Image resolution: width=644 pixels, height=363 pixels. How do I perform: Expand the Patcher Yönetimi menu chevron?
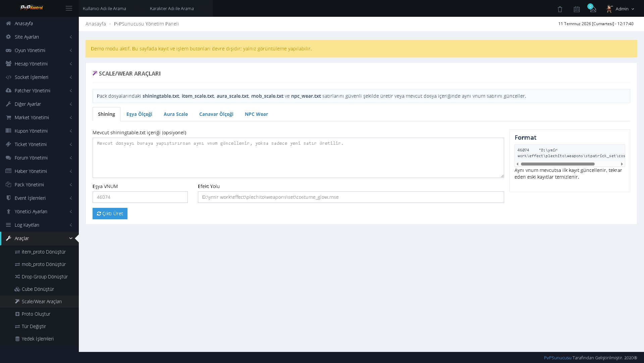71,91
